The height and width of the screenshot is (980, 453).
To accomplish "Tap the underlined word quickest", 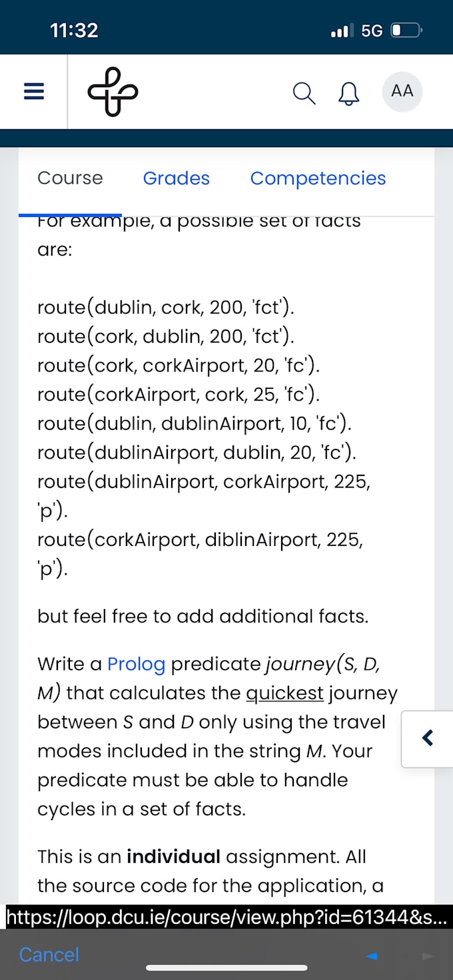I will pyautogui.click(x=285, y=694).
